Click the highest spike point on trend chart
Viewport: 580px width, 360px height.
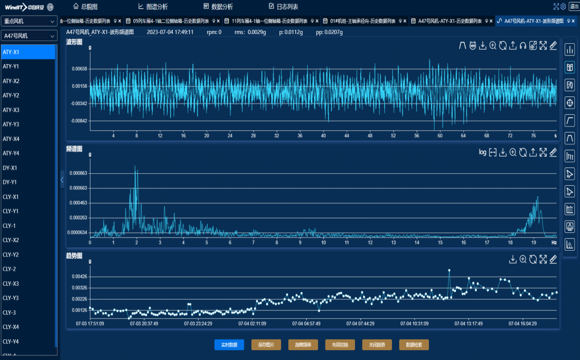point(449,270)
